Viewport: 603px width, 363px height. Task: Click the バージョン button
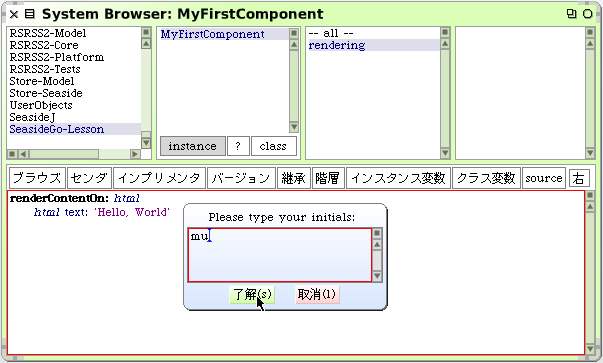tap(241, 178)
